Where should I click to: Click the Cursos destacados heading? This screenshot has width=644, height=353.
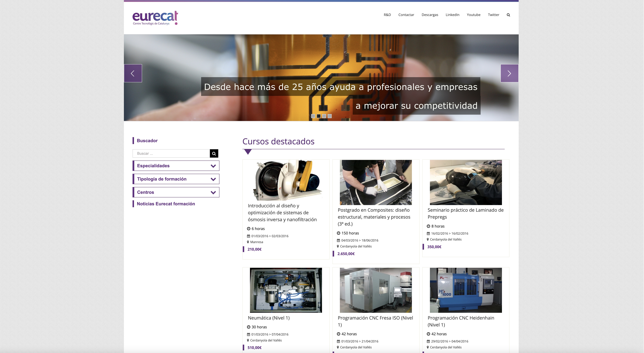click(278, 141)
